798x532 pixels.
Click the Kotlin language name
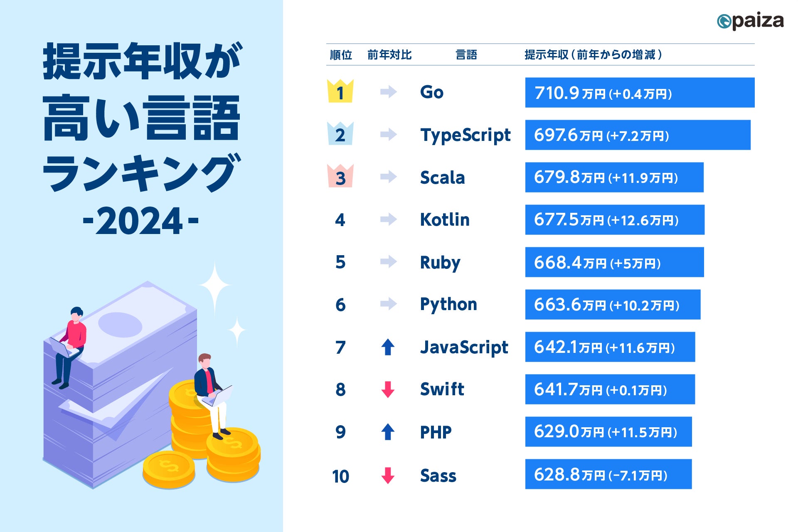click(x=445, y=220)
